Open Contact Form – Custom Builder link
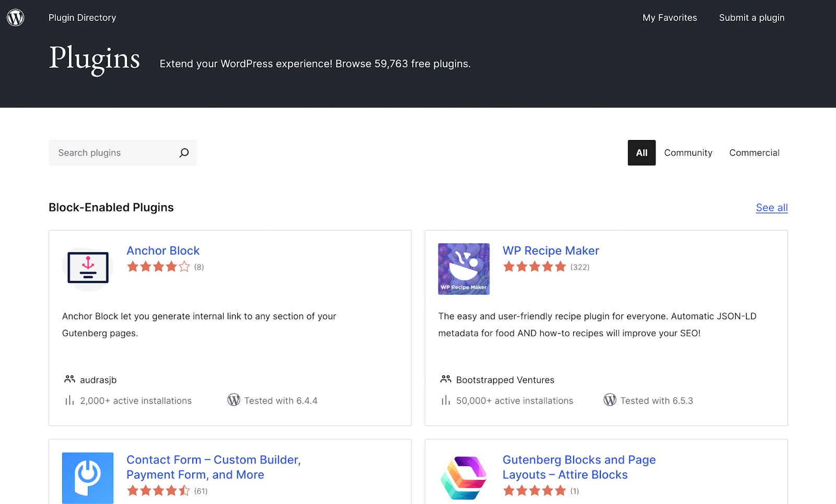836x504 pixels. tap(214, 467)
